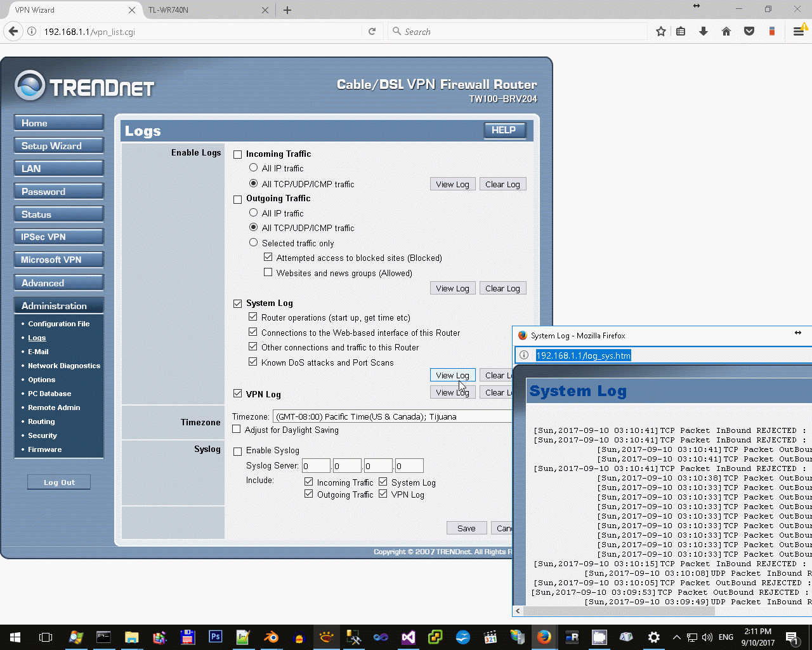Open a new tab with plus button

(287, 10)
